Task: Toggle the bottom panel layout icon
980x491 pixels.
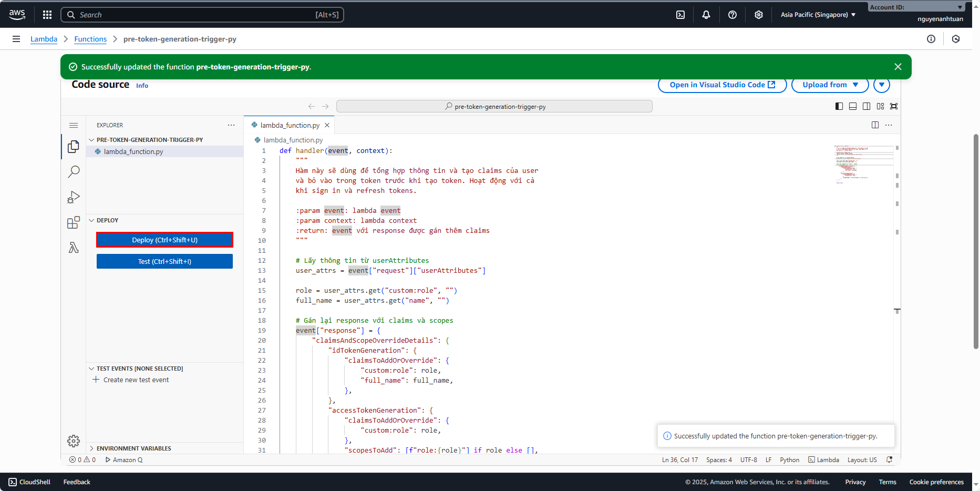Action: pos(853,106)
